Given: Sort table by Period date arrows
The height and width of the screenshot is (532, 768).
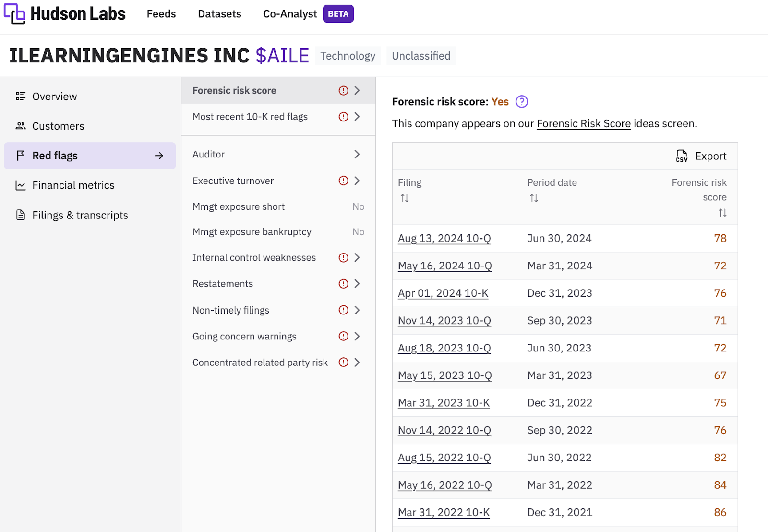Looking at the screenshot, I should pyautogui.click(x=534, y=198).
